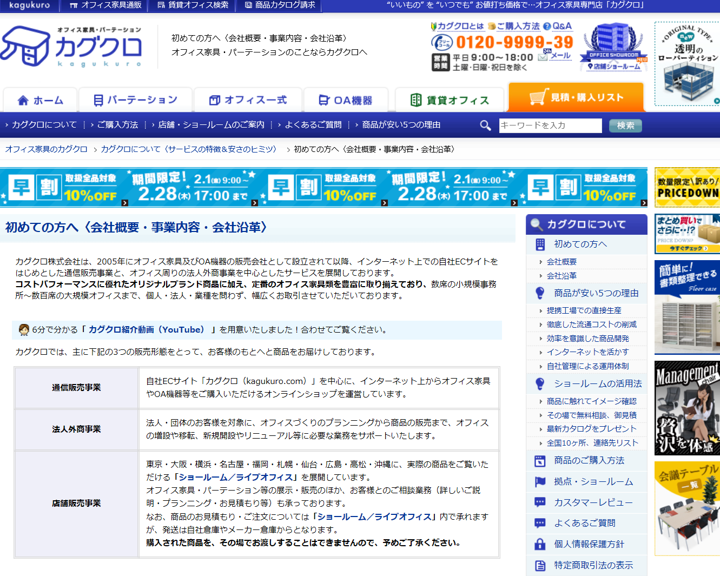Screen dimensions: 720x576
Task: Click the オフィス一式 tab icon
Action: [x=214, y=100]
